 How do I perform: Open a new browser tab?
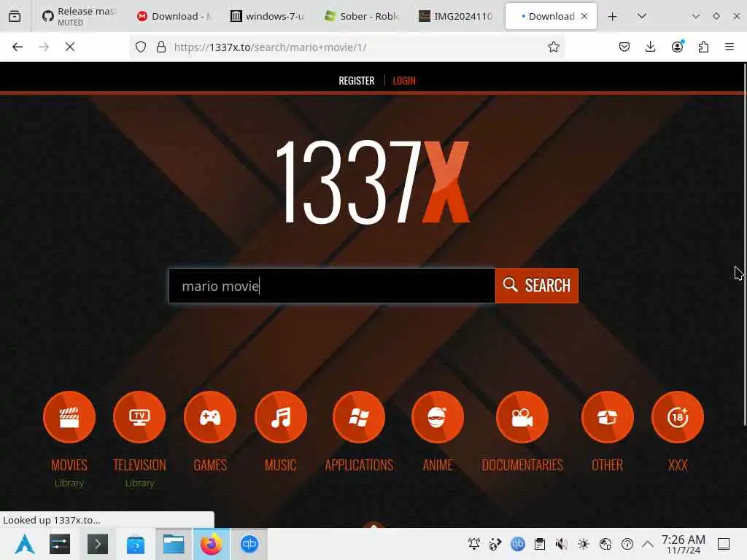tap(612, 16)
